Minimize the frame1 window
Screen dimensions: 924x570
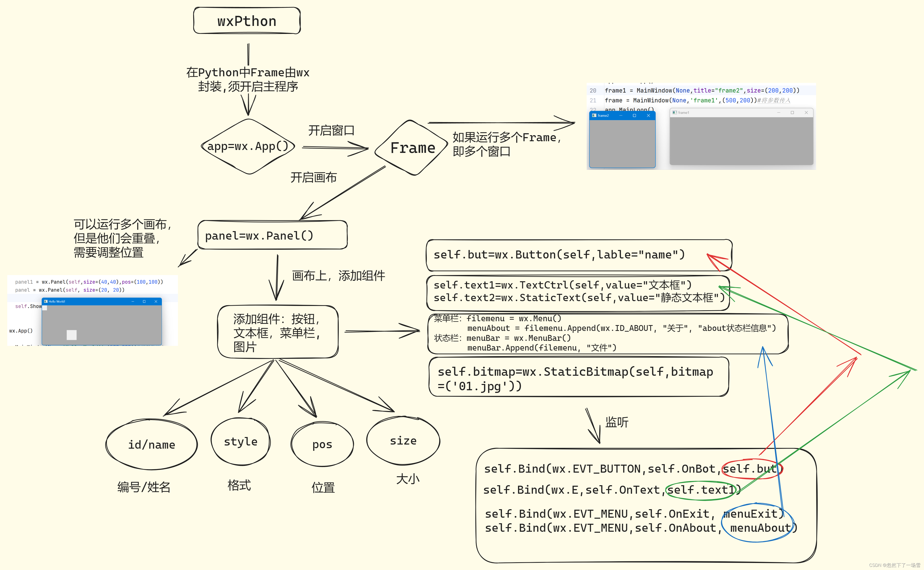click(778, 113)
